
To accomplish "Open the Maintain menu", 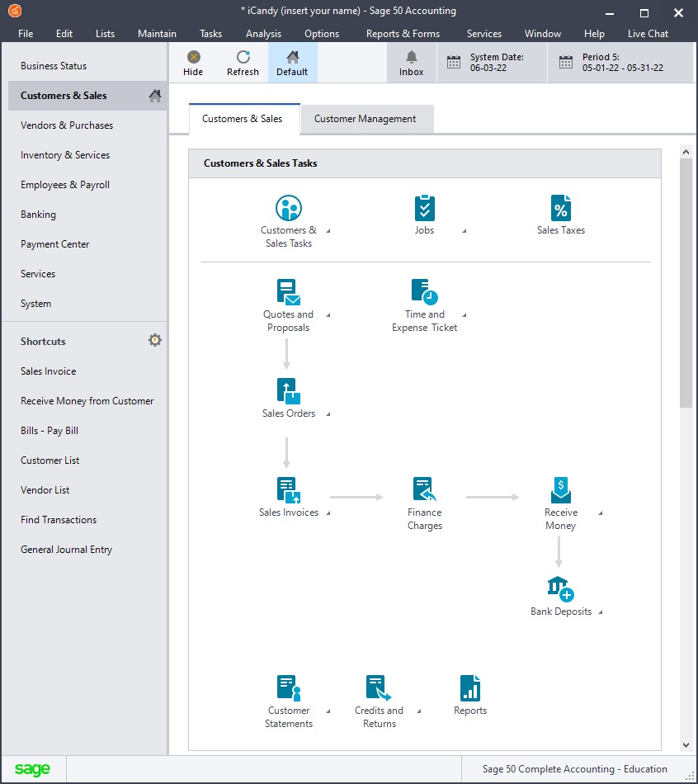I will (x=157, y=34).
